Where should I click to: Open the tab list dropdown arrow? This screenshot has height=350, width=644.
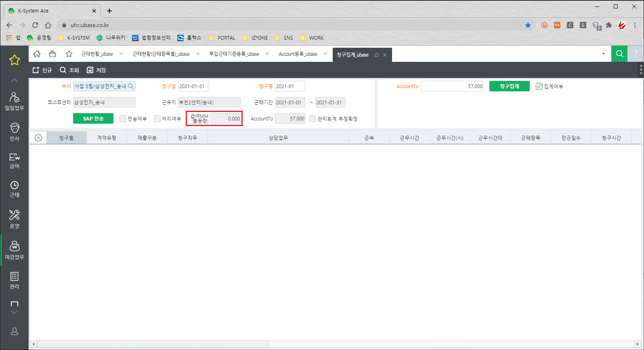pos(604,54)
